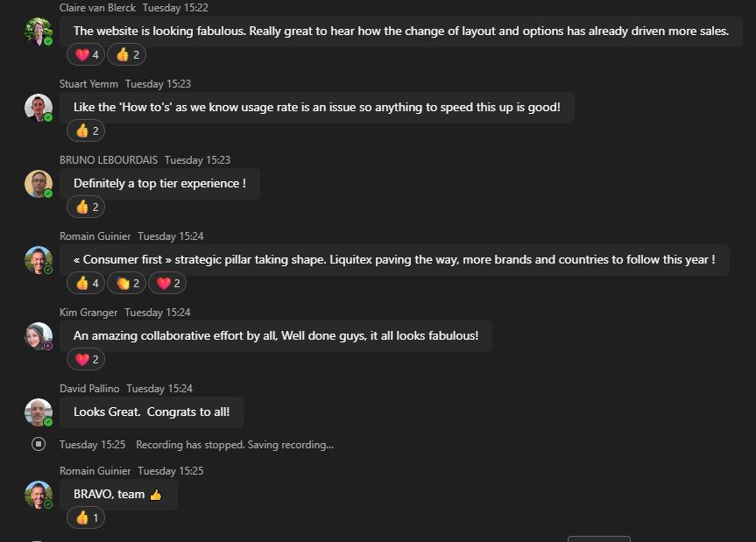Click Romain Guinier's avatar beside the BRAVO message
Image resolution: width=756 pixels, height=542 pixels.
39,495
